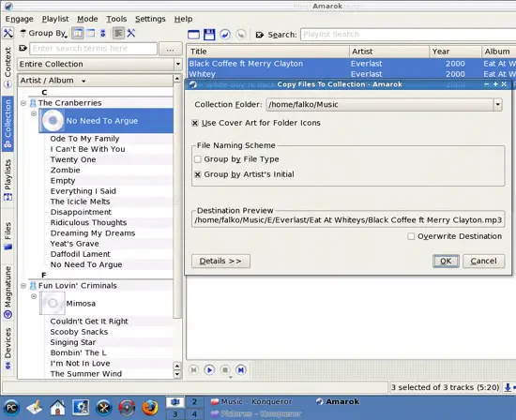Start playback with the play button
The width and height of the screenshot is (516, 420).
pyautogui.click(x=209, y=370)
